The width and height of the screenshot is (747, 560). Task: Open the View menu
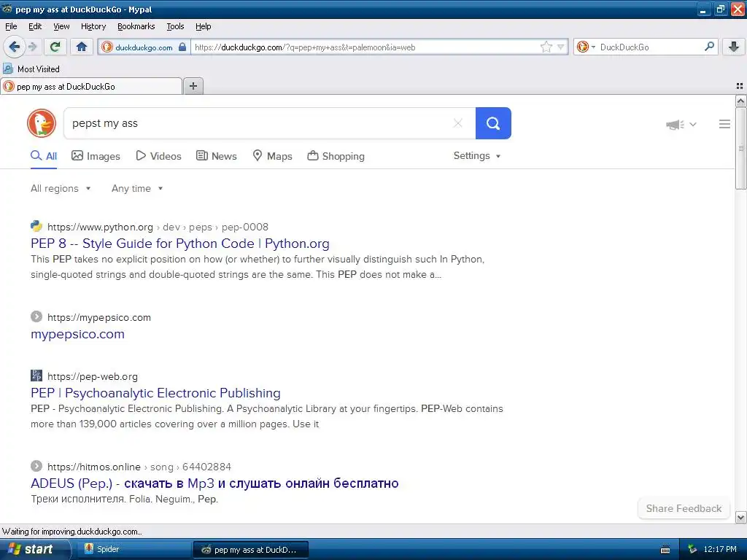61,26
